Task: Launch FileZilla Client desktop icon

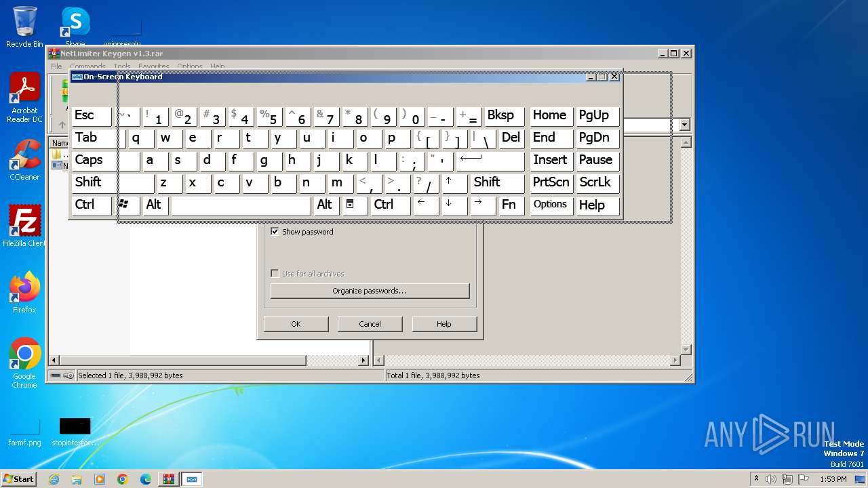Action: [x=24, y=226]
